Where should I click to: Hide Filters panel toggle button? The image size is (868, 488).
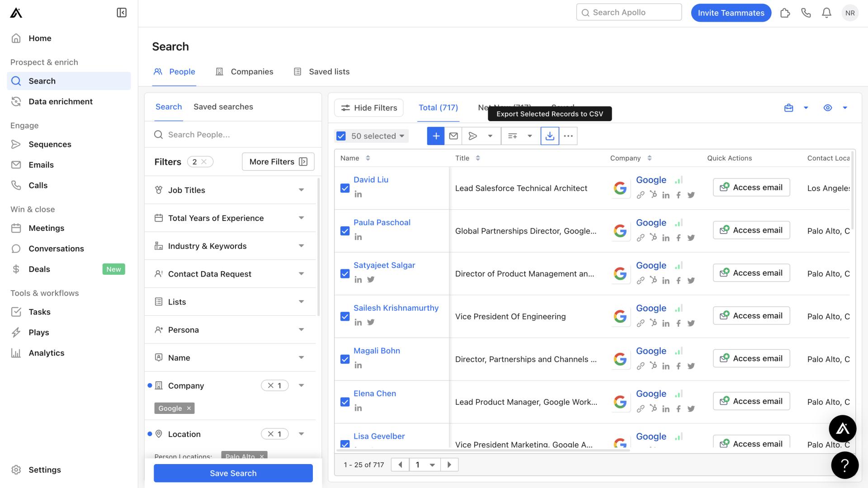click(x=369, y=108)
